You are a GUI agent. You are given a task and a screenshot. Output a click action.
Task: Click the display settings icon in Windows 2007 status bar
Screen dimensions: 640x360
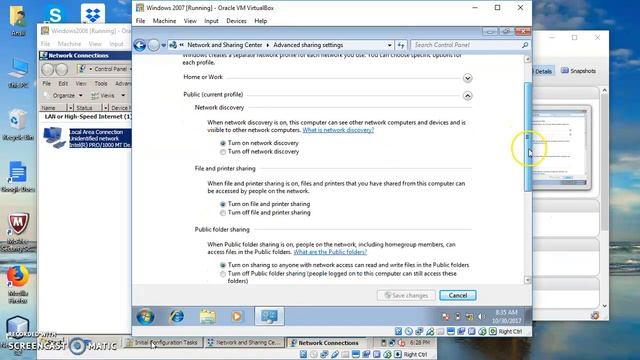pos(451,331)
